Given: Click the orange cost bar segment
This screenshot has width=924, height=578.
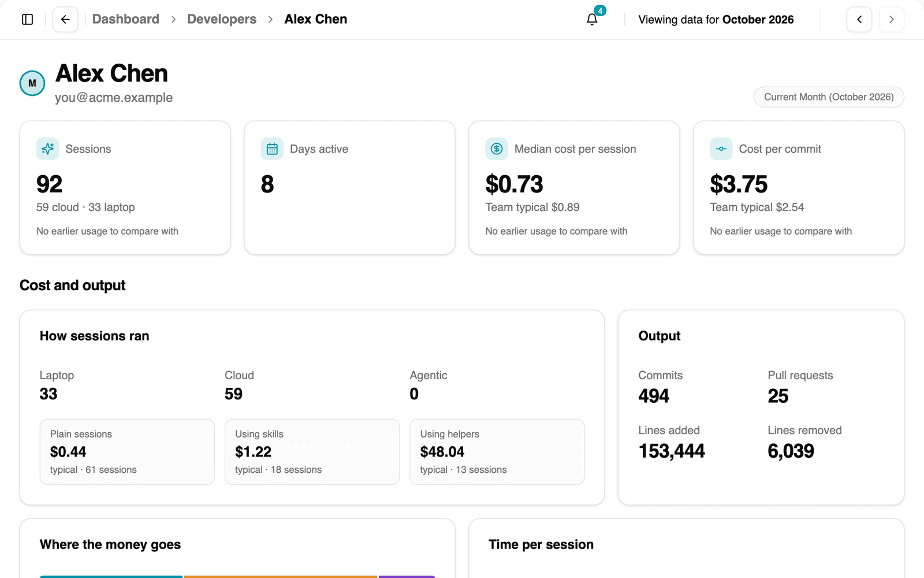Looking at the screenshot, I should point(281,576).
